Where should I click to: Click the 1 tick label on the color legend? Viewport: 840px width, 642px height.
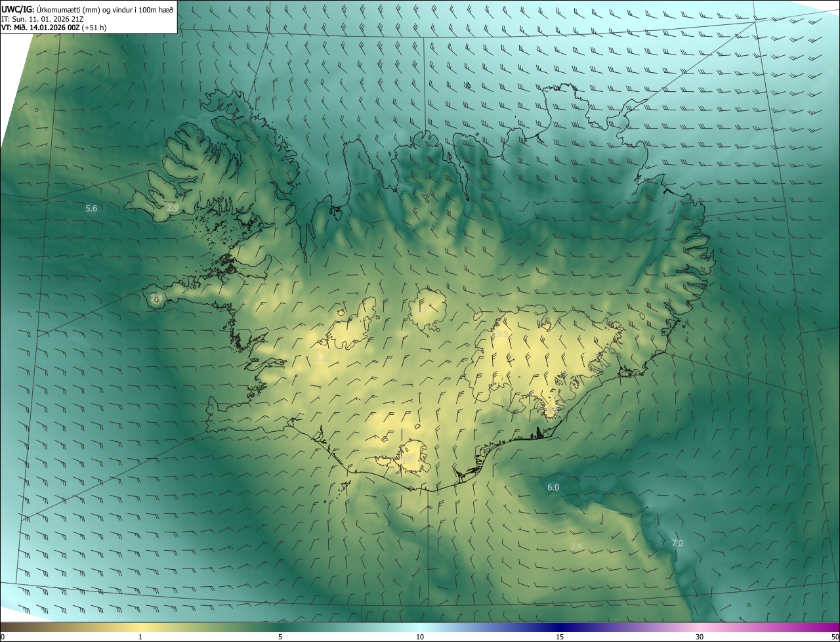coord(140,637)
